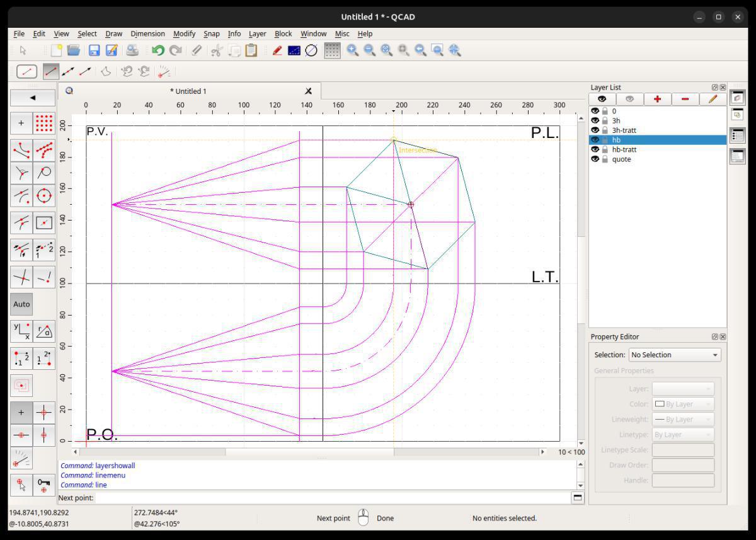Click the Undo arrow in the toolbar
The width and height of the screenshot is (756, 540).
(x=158, y=50)
